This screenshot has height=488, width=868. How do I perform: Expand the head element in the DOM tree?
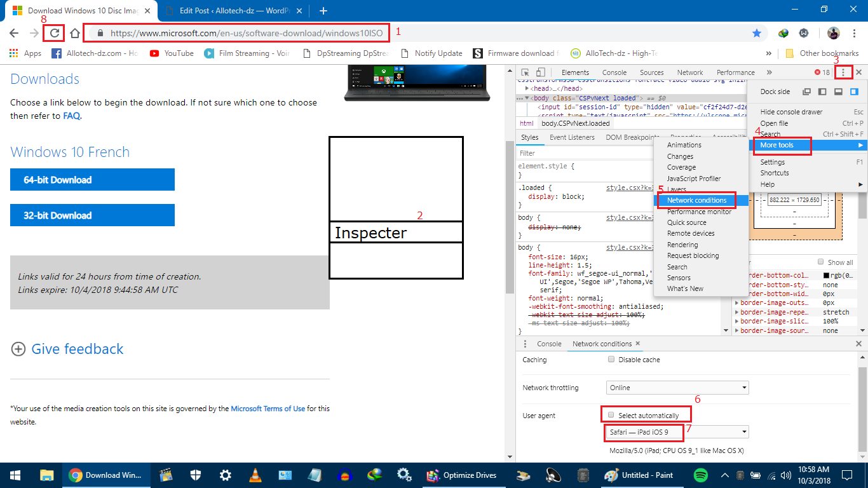coord(527,89)
